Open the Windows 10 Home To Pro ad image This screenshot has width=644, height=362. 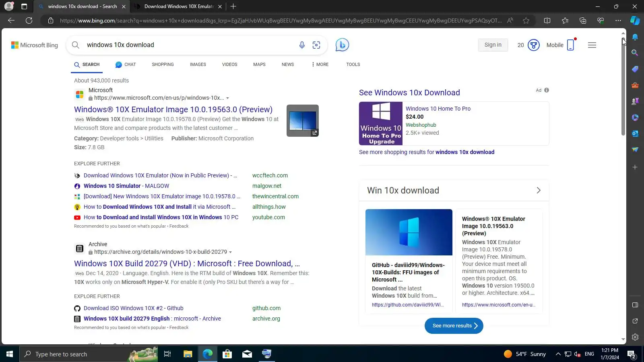pyautogui.click(x=381, y=123)
